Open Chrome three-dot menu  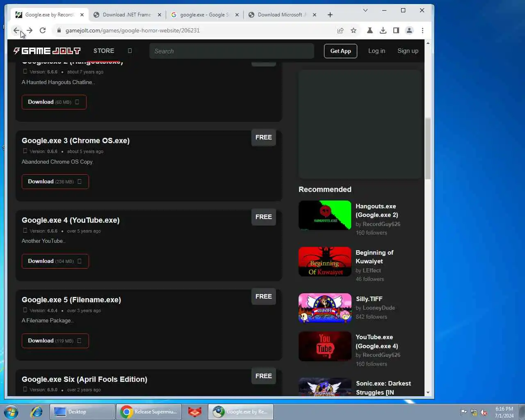422,30
